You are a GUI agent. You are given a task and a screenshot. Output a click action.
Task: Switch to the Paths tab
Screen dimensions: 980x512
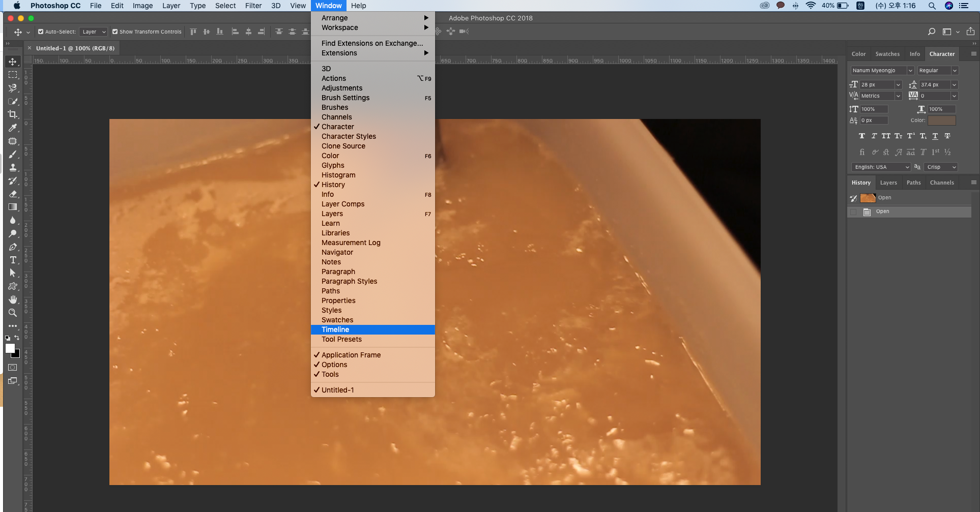(913, 183)
